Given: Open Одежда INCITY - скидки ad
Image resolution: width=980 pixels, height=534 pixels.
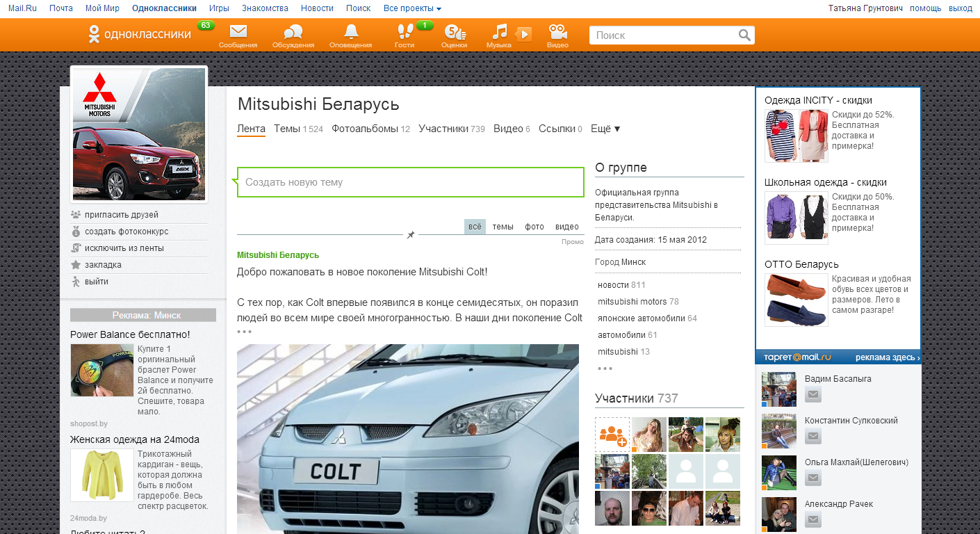Looking at the screenshot, I should click(818, 100).
